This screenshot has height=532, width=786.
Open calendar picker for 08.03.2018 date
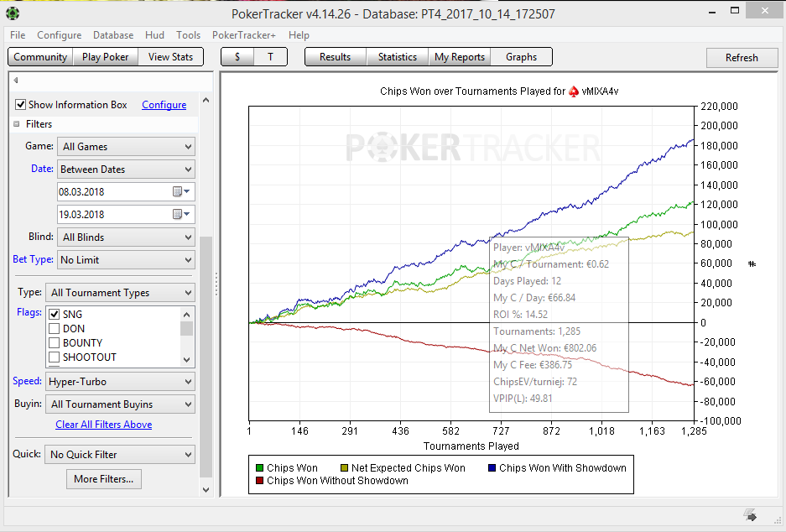pos(181,191)
